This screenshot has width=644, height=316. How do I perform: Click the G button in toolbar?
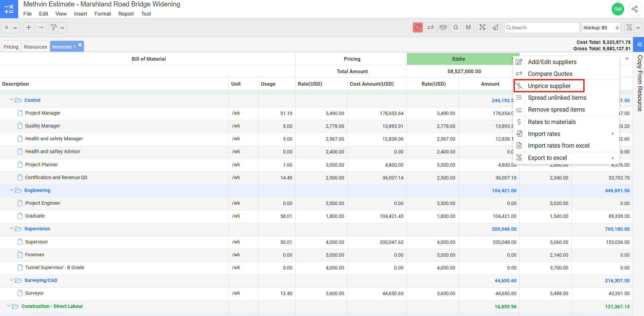tap(456, 28)
